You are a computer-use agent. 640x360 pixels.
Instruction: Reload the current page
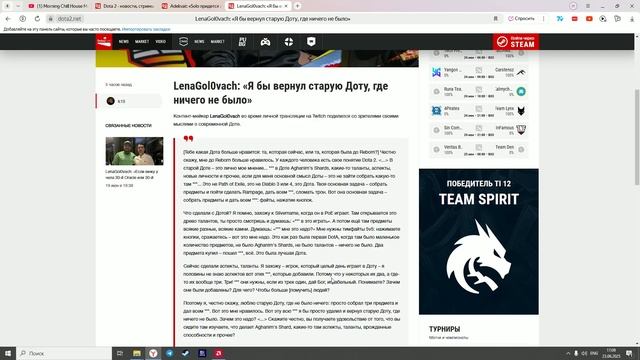pos(37,19)
